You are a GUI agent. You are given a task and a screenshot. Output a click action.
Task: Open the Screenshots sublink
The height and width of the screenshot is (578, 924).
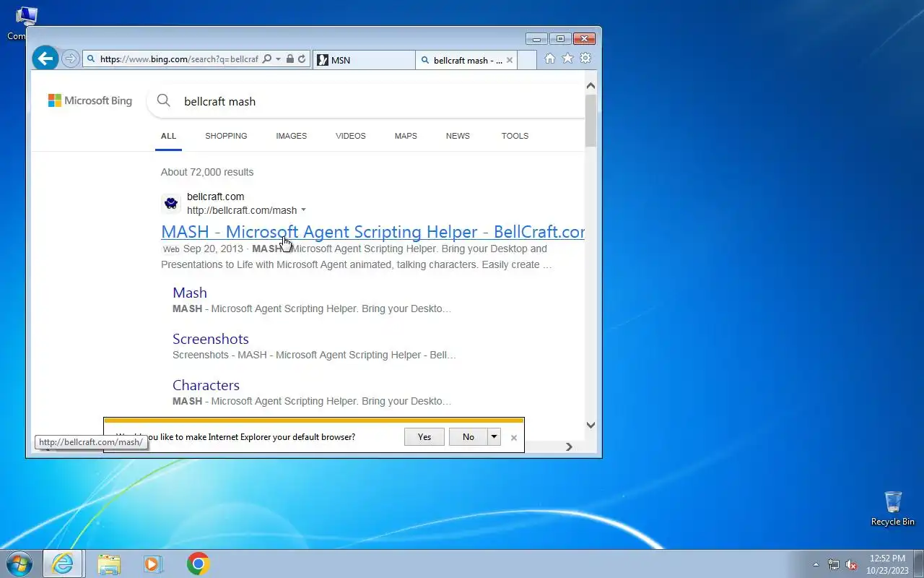click(211, 339)
